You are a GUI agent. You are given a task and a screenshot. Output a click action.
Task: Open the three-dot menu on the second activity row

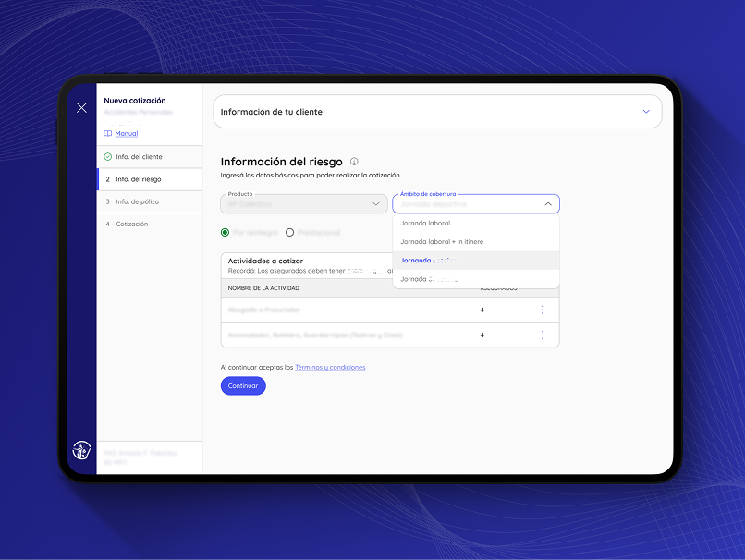543,335
